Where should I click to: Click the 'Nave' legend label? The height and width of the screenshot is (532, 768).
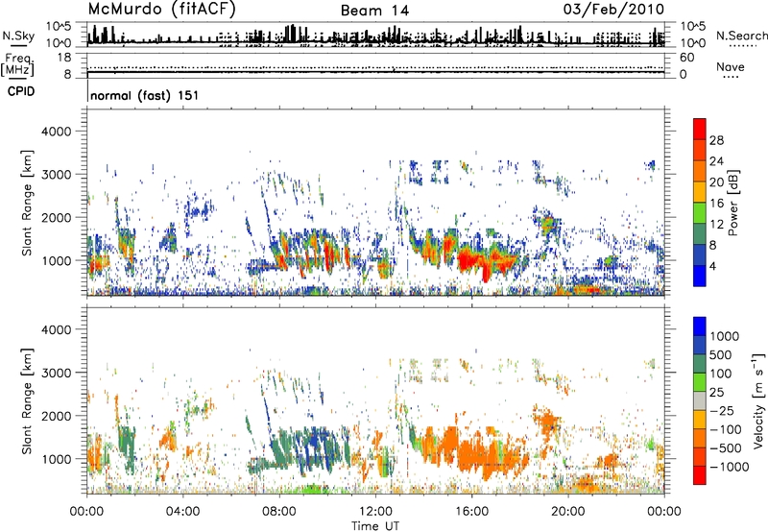coord(731,66)
